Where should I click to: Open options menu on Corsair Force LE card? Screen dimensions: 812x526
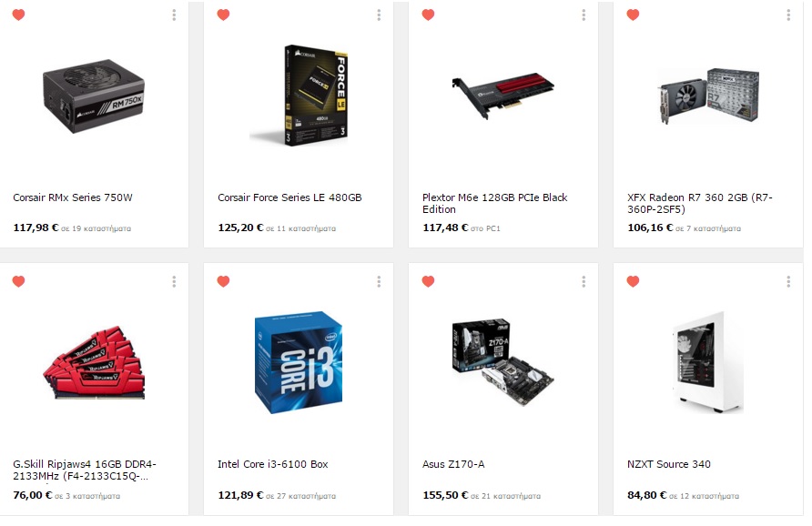point(379,15)
